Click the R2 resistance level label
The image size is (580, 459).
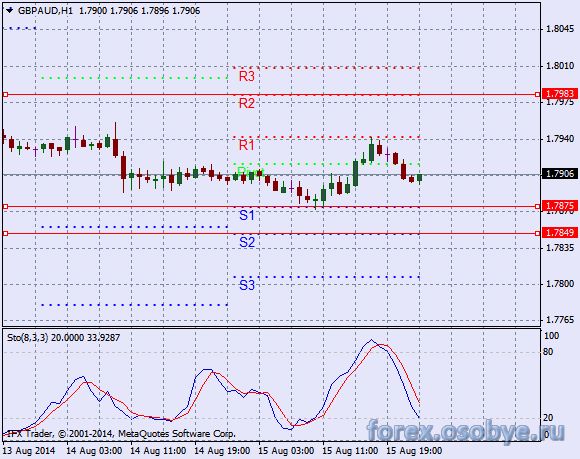(x=247, y=103)
